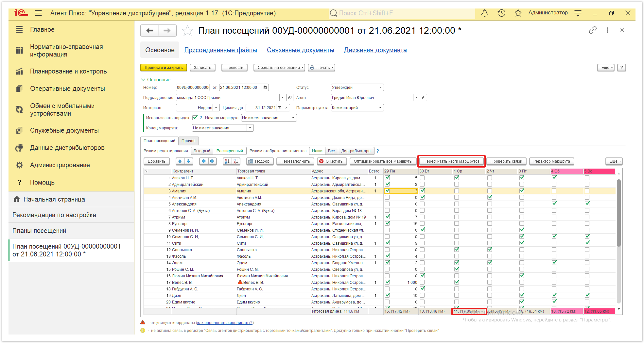Click the blue left arrow in the table toolbar

tap(204, 161)
